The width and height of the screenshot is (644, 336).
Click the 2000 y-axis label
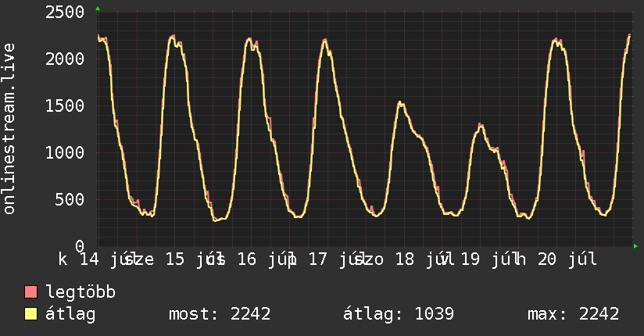[x=65, y=59]
